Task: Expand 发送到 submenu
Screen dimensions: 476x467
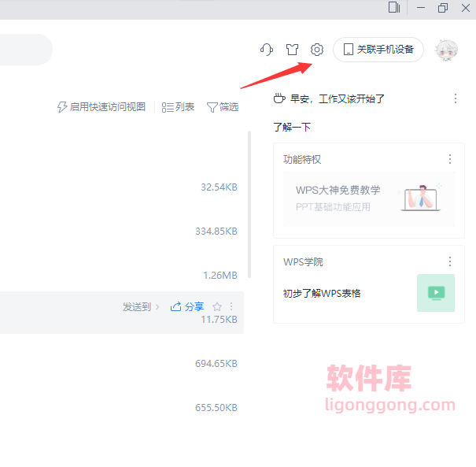Action: pyautogui.click(x=141, y=306)
